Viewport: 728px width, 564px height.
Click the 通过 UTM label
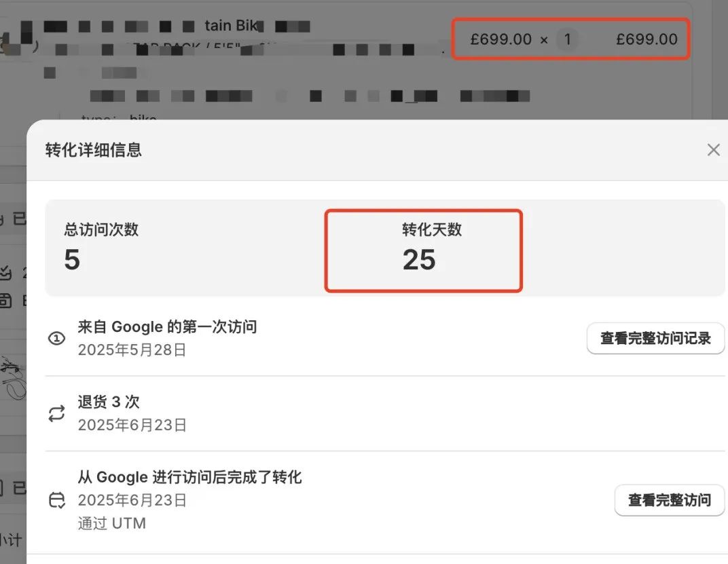pyautogui.click(x=112, y=523)
